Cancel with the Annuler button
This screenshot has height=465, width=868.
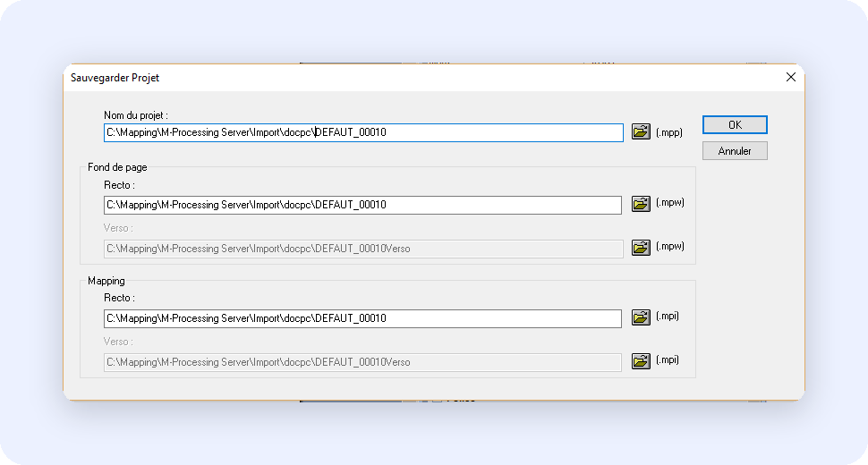point(735,151)
